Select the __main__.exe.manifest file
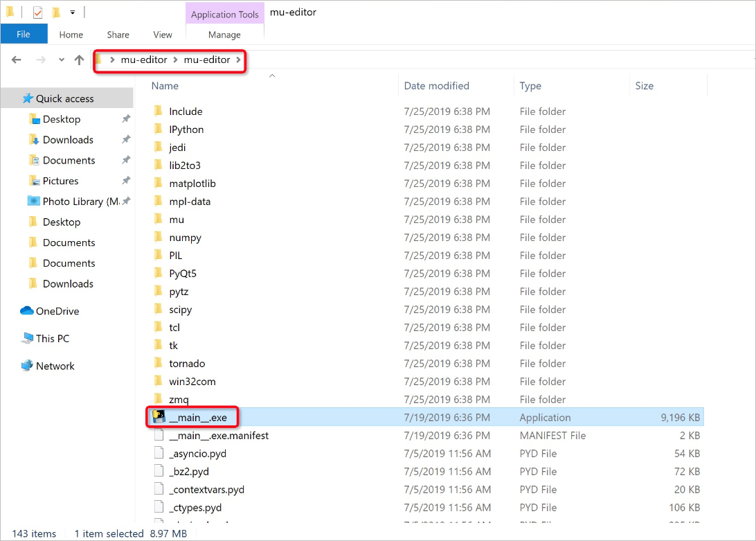 pyautogui.click(x=219, y=436)
